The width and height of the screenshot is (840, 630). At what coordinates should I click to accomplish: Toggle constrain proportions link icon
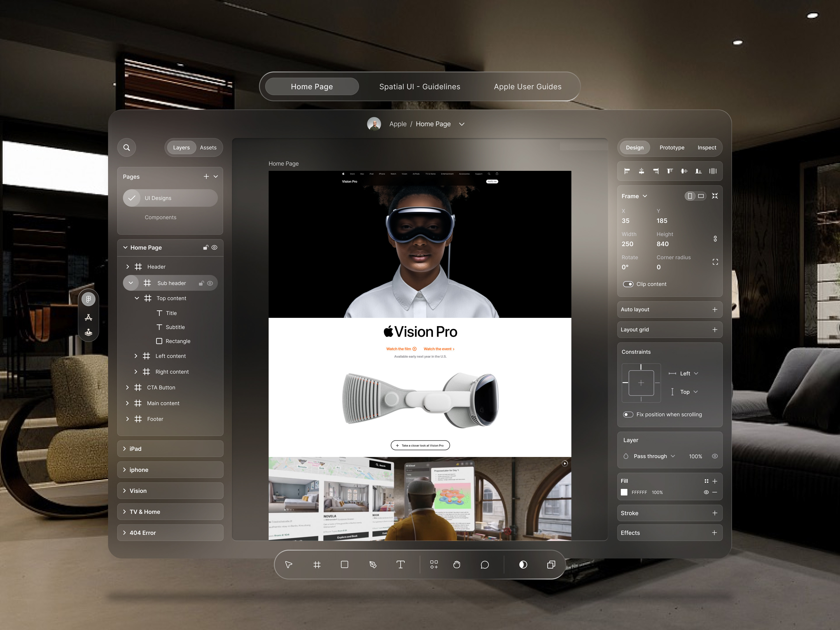[715, 239]
